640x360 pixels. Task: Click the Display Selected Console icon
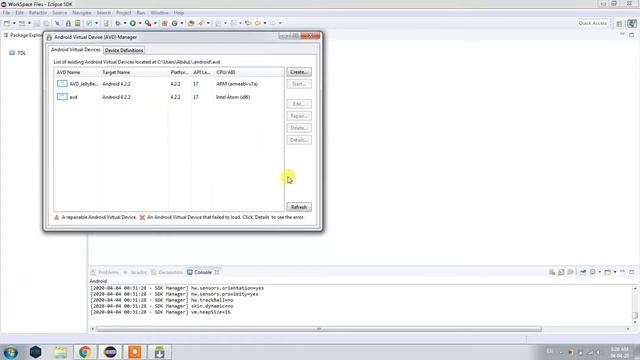coord(592,272)
